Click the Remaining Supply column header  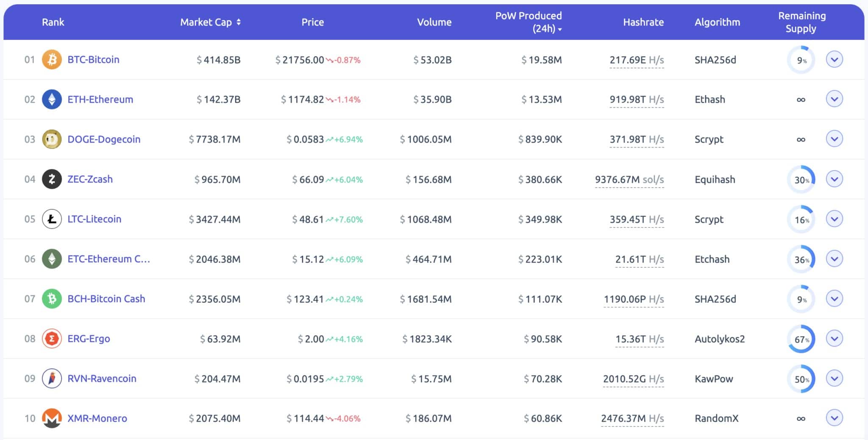(x=802, y=22)
